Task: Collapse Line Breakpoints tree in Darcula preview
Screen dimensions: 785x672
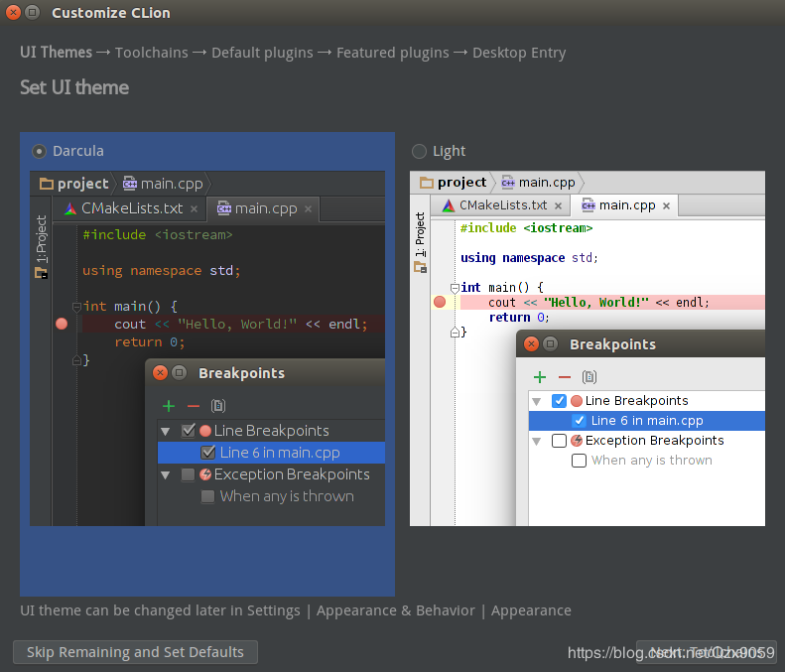Action: click(x=165, y=431)
